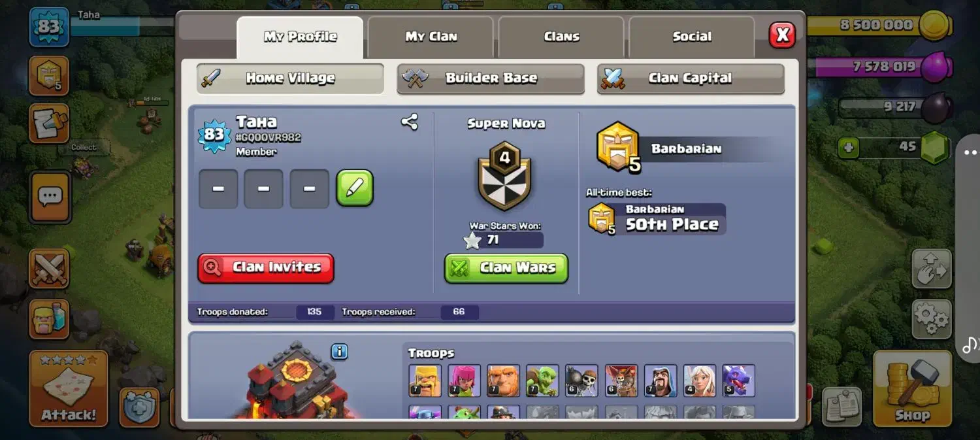The height and width of the screenshot is (440, 980).
Task: Click the first empty player label slot
Action: [x=218, y=188]
